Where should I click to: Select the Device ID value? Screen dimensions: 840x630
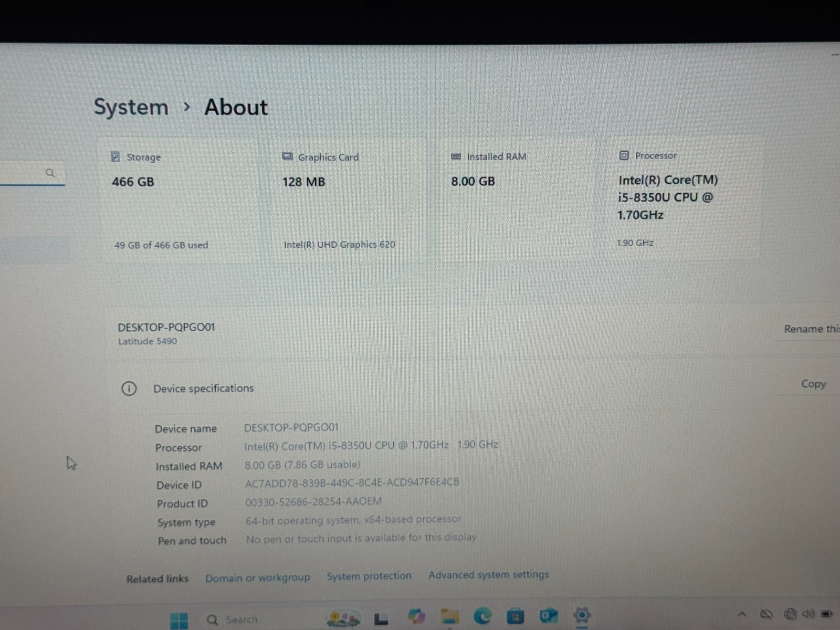352,482
